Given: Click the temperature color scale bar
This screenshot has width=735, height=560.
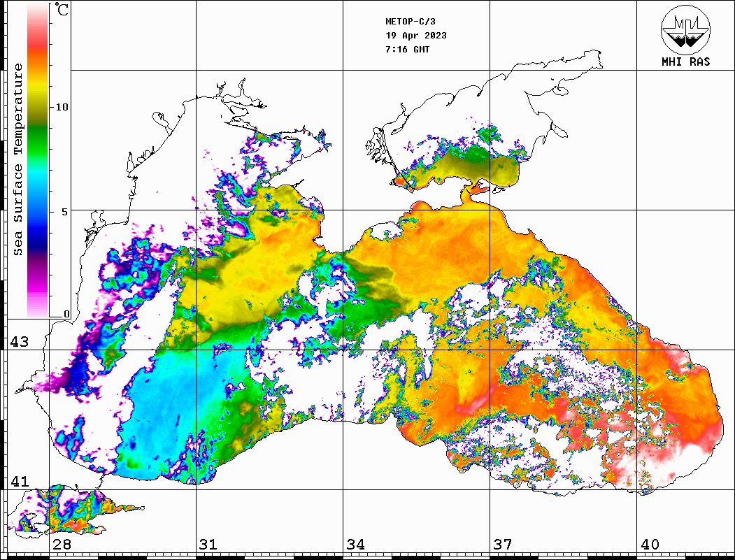Looking at the screenshot, I should [x=38, y=160].
